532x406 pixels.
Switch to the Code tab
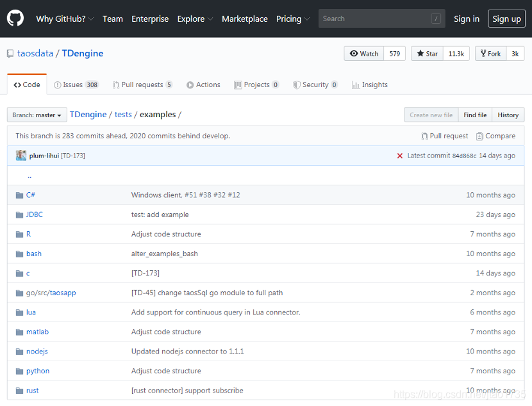click(27, 85)
